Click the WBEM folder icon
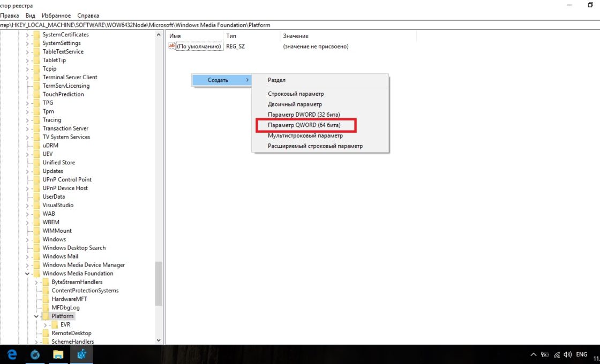The image size is (600, 364). click(x=37, y=222)
